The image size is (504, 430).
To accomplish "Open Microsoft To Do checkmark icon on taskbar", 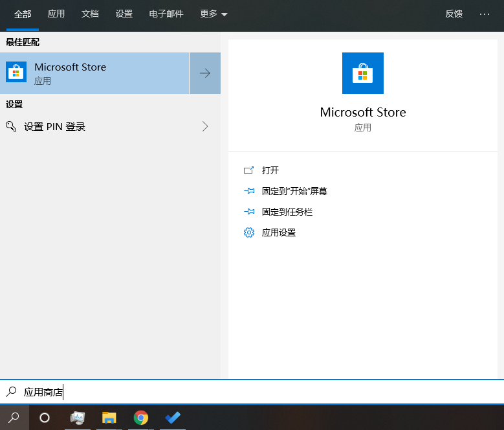I will 173,418.
